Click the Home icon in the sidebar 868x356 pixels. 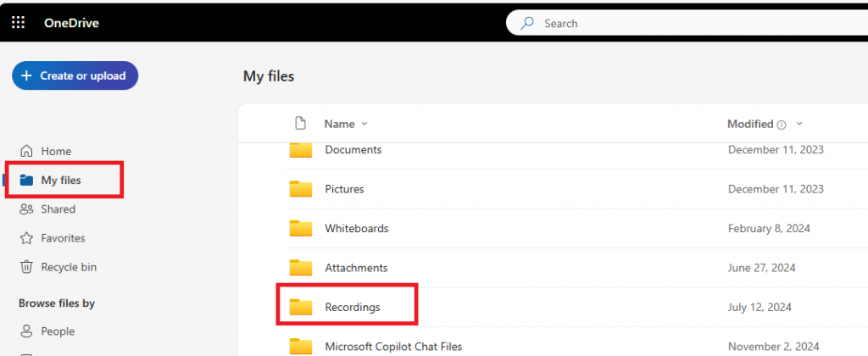click(26, 151)
